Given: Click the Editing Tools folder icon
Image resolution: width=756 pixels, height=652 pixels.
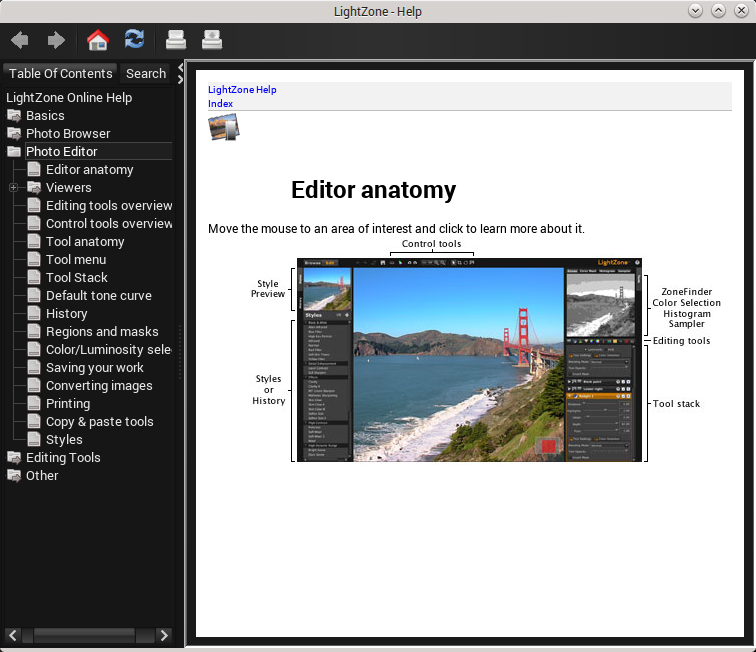Looking at the screenshot, I should coord(14,458).
